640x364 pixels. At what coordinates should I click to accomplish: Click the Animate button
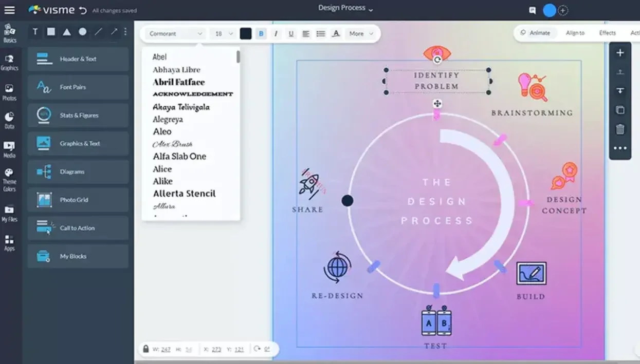pos(535,33)
